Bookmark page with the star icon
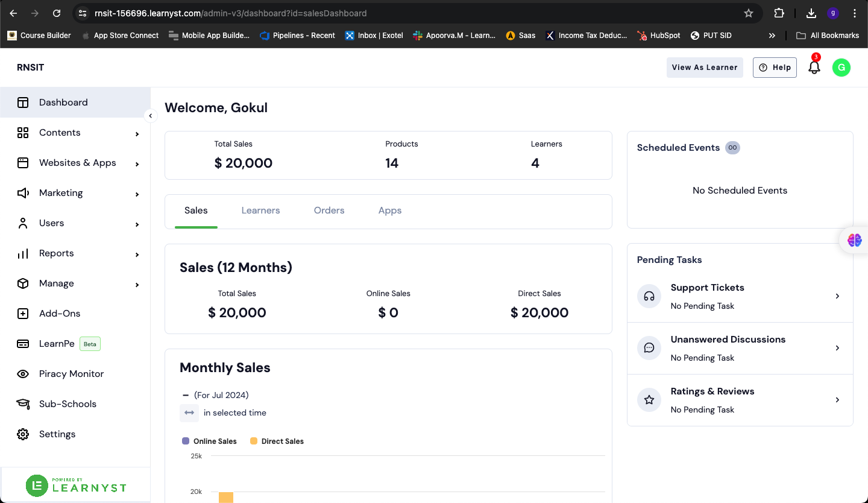 [749, 13]
